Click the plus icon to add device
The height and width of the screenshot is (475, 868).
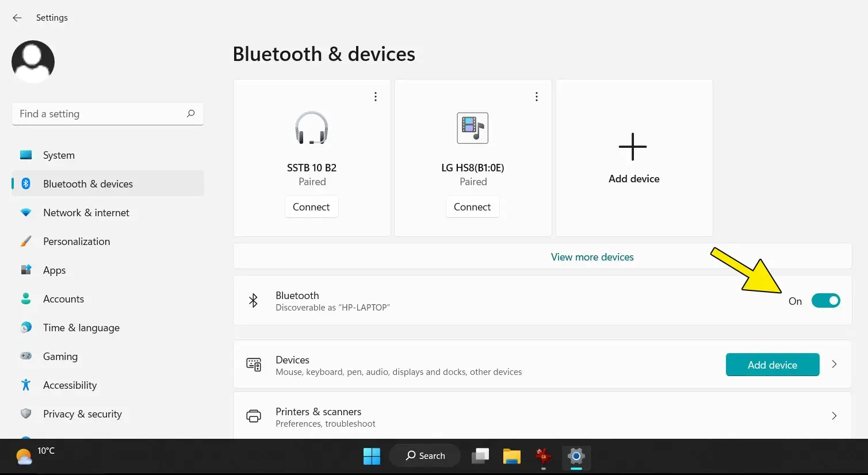[633, 147]
